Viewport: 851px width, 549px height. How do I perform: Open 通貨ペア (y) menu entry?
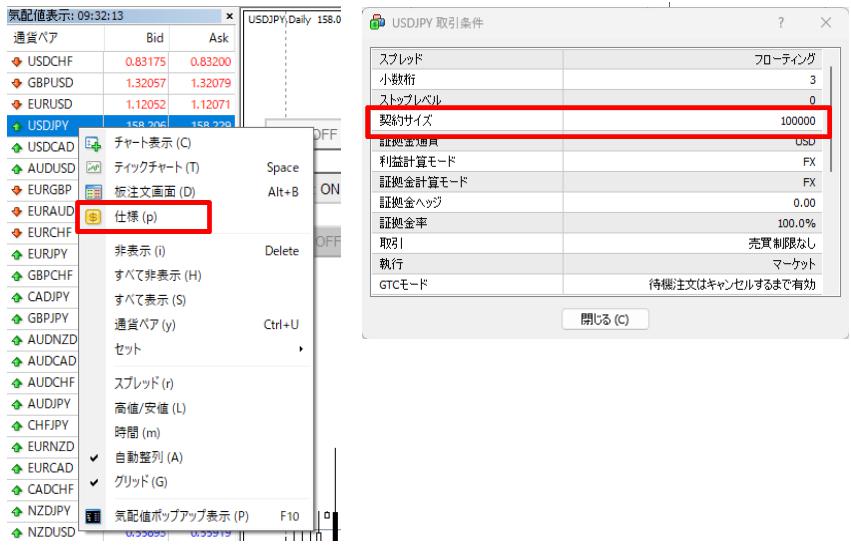[196, 325]
